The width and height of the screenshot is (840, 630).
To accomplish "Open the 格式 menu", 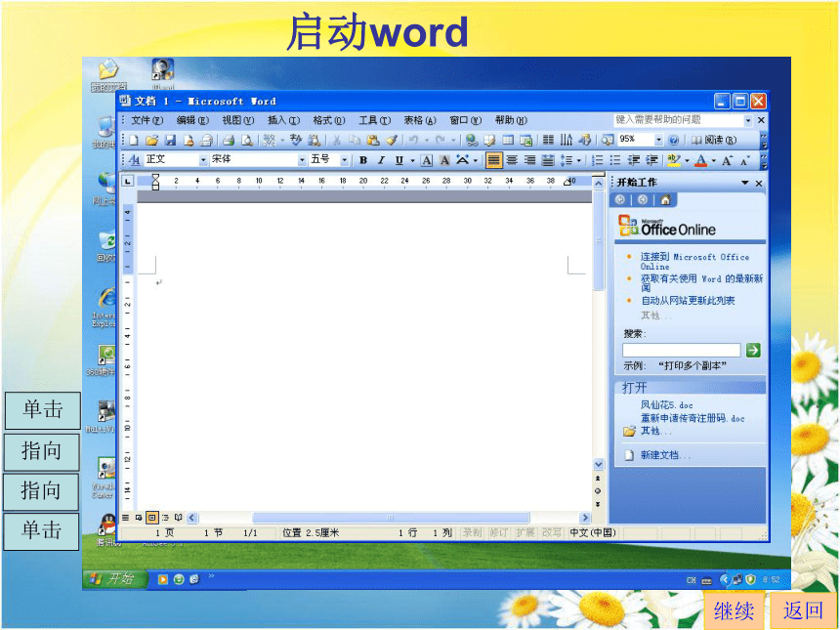I will [x=329, y=120].
